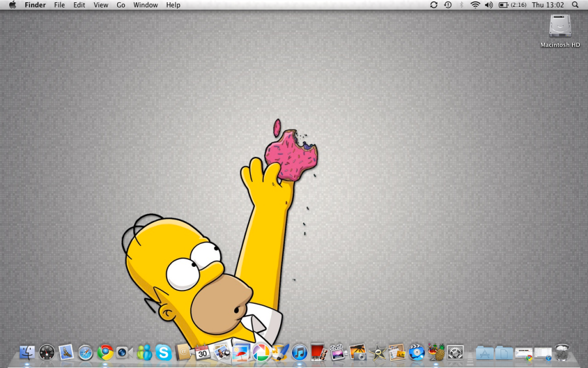Launch Picasa from the Dock
Viewport: 588px width, 368px height.
tap(261, 352)
